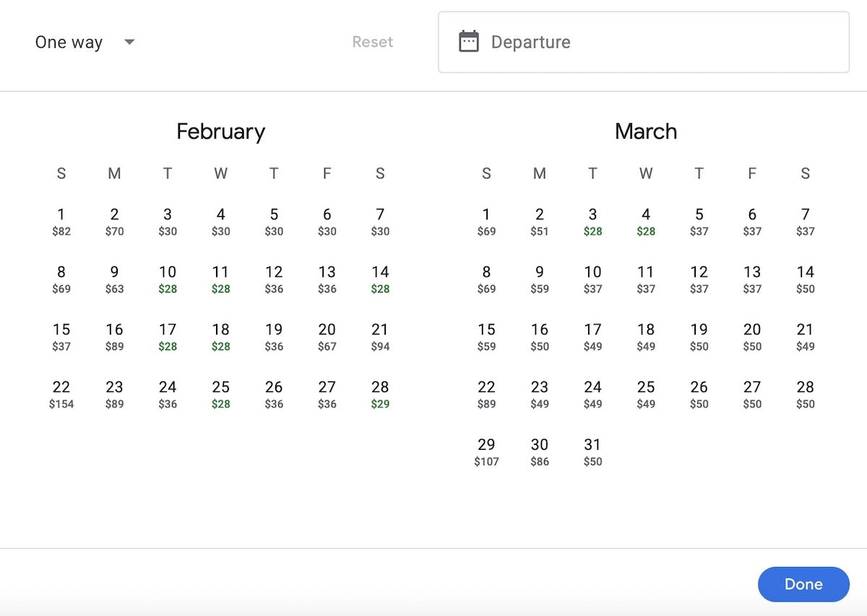Select February 14 with $28 fare
Screen dimensions: 867x616
(380, 279)
